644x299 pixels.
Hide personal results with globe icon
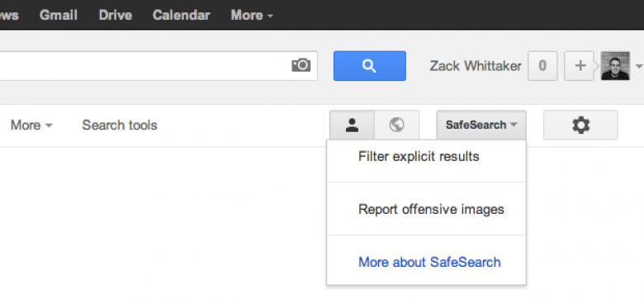tap(397, 125)
